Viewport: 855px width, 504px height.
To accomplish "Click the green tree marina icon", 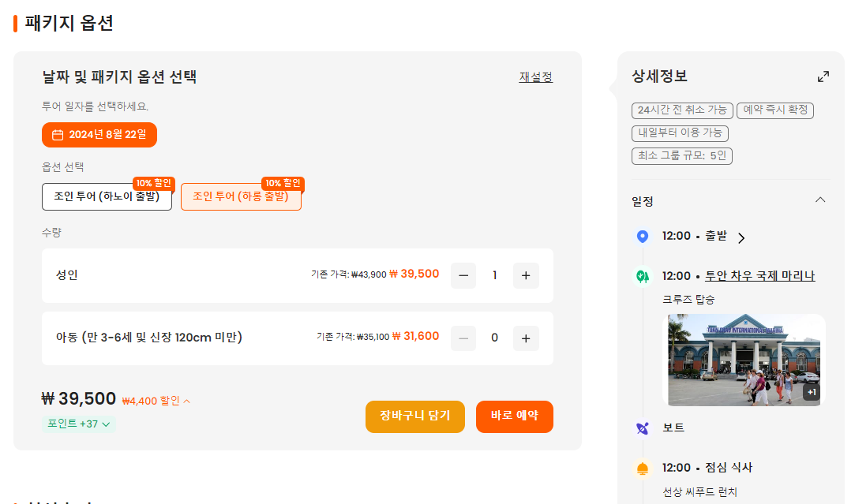I will pos(643,276).
